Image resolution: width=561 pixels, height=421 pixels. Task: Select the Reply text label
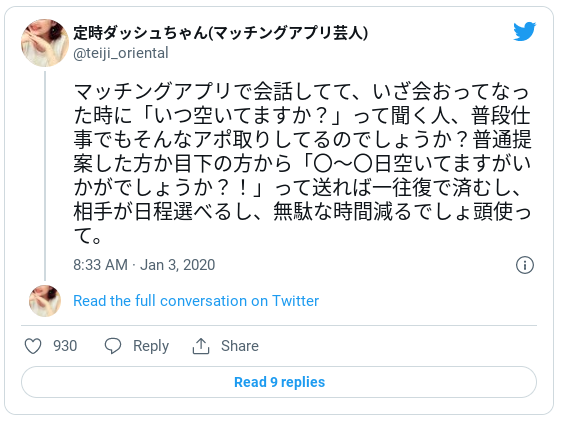[x=151, y=346]
